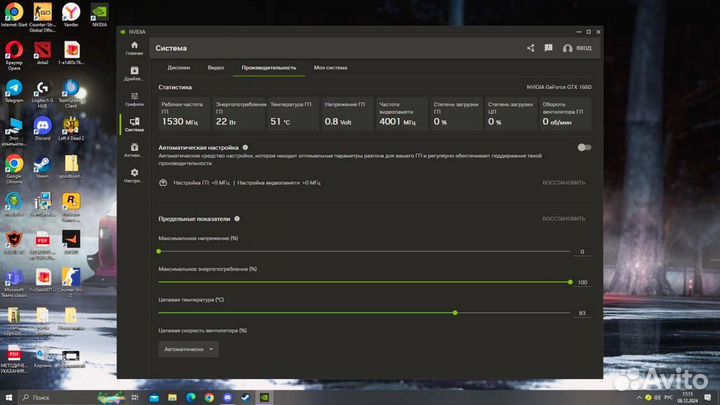Open the Left 4 Dead 2 desktop shortcut
Viewport: 720px width, 405px height.
(71, 128)
